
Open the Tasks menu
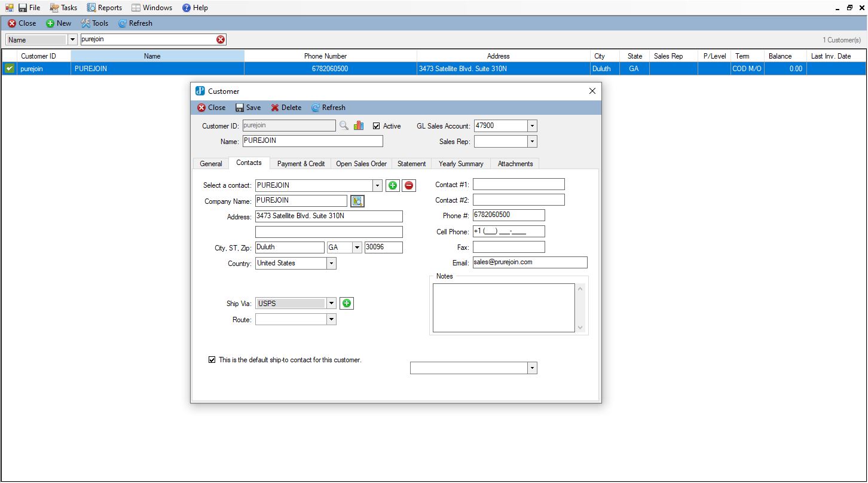click(64, 8)
